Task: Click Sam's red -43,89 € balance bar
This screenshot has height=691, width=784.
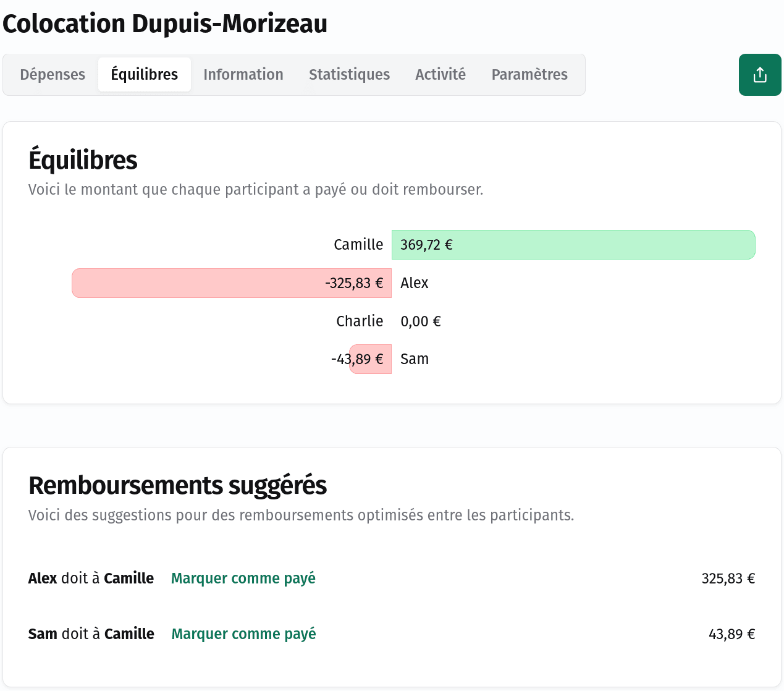Action: 371,359
